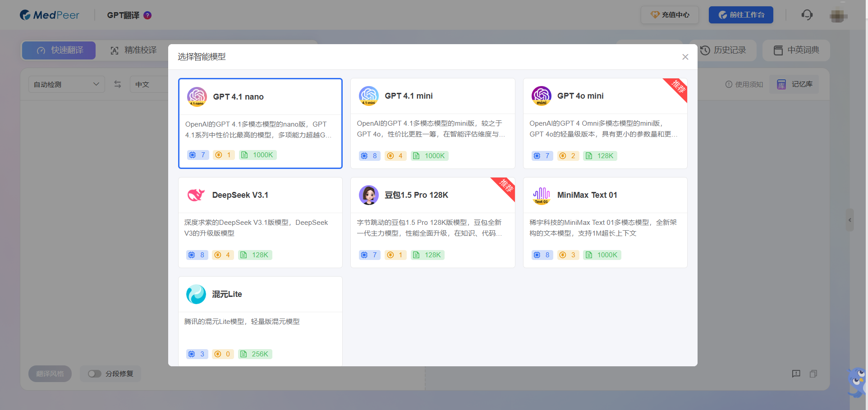Select the GPT 4.1 nano model card

[x=260, y=123]
